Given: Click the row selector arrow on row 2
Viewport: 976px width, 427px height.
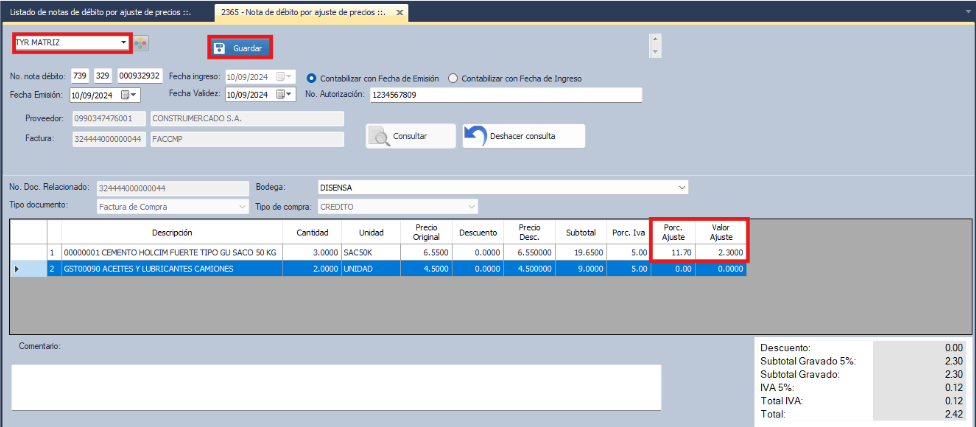Looking at the screenshot, I should coord(17,269).
